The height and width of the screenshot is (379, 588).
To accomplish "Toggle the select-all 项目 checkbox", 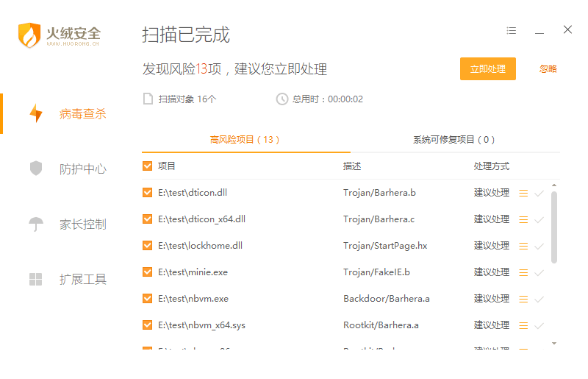I will 148,166.
